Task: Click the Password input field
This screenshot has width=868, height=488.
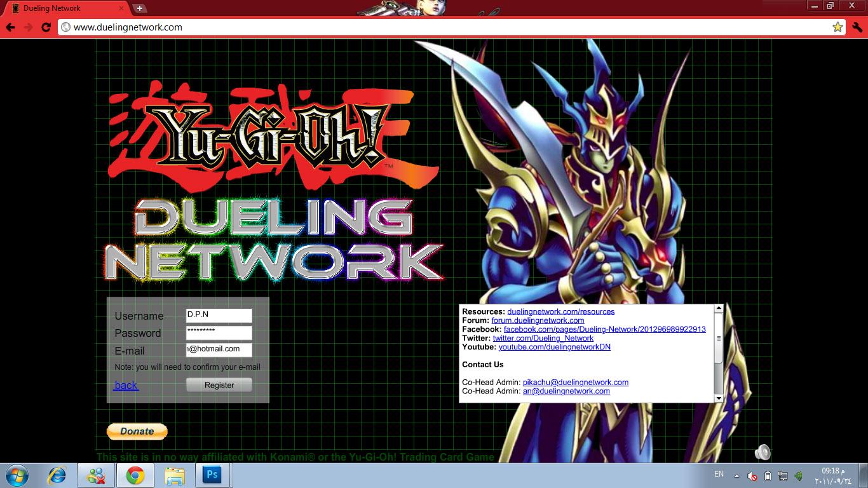Action: (x=219, y=333)
